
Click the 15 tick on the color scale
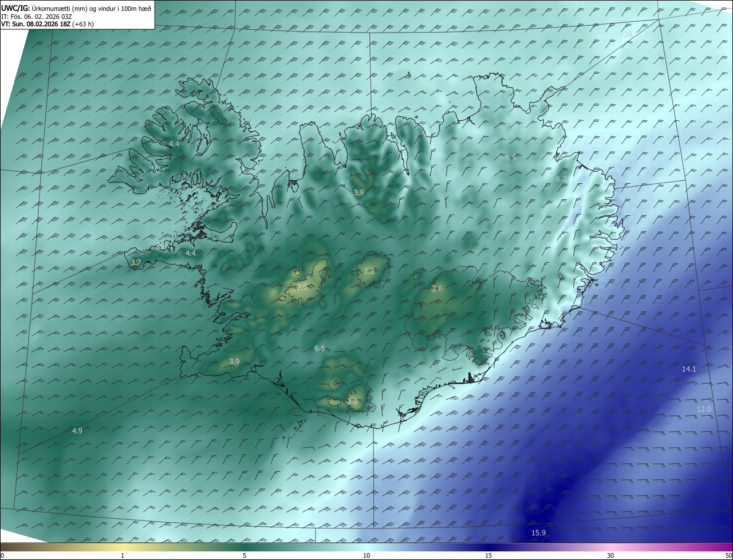tap(488, 555)
